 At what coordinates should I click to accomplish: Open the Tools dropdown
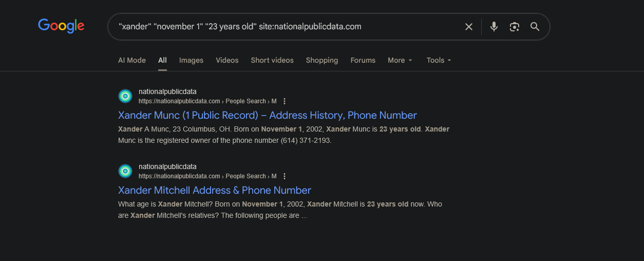pos(439,60)
